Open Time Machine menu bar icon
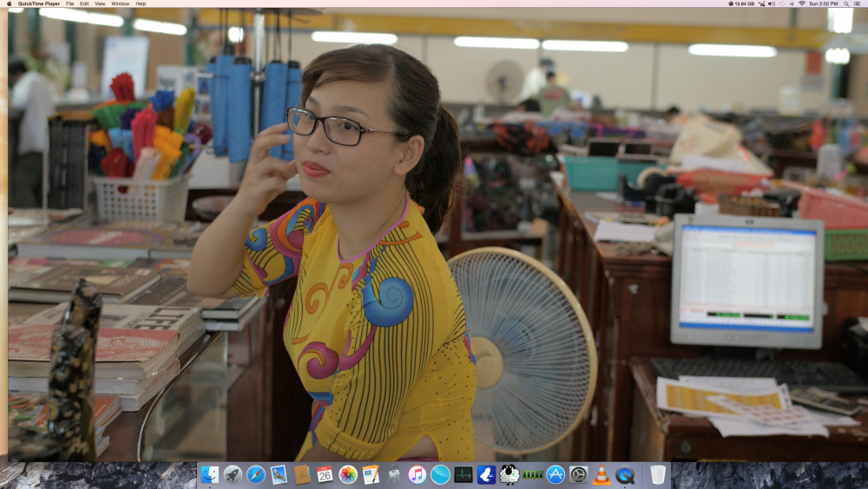 coord(782,3)
